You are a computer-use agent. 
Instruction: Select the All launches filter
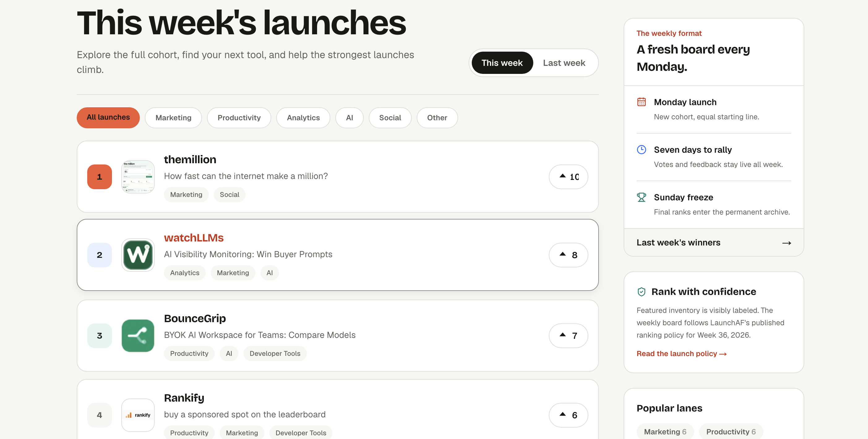pos(108,117)
